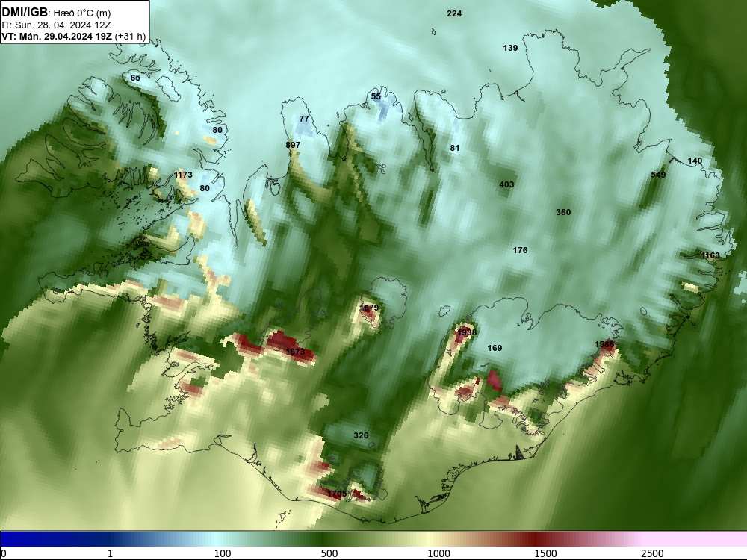Click the 55 value on the map
This screenshot has height=560, width=747.
tap(376, 96)
